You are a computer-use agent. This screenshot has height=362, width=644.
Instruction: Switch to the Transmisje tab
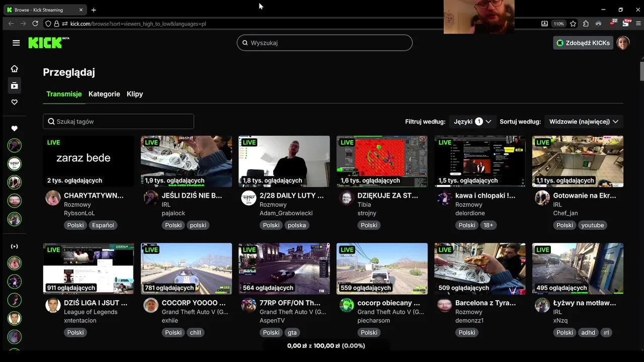point(64,94)
